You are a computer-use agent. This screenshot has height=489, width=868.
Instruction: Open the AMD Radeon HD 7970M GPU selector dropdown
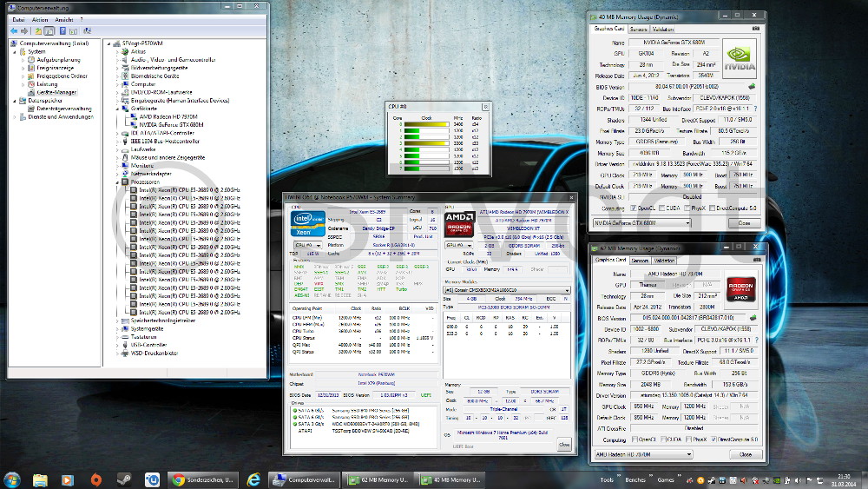point(643,454)
